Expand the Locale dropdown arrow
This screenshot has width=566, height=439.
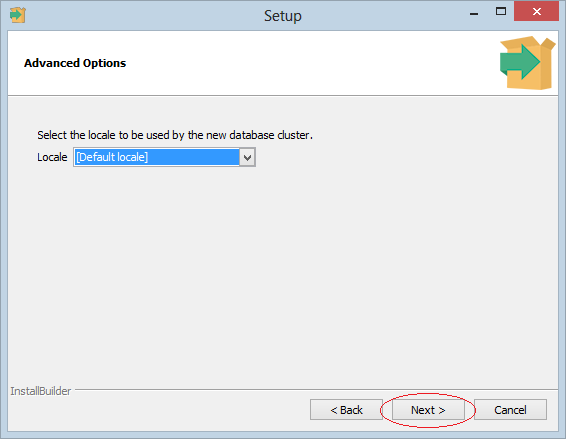click(247, 157)
